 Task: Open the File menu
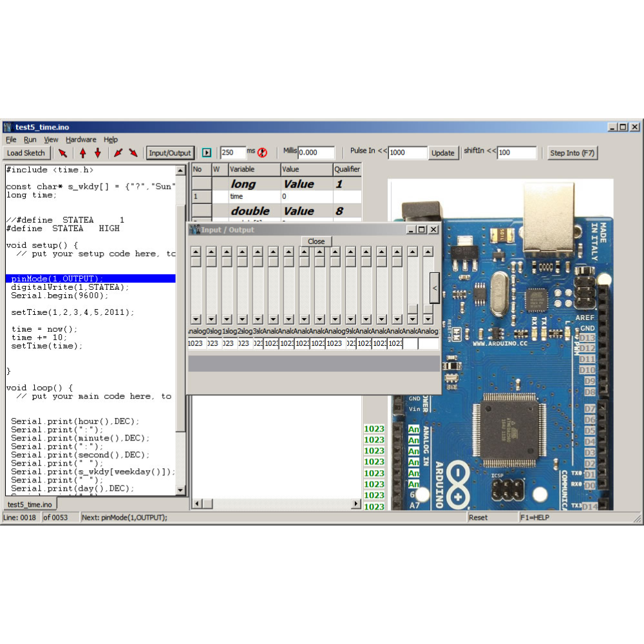[11, 140]
